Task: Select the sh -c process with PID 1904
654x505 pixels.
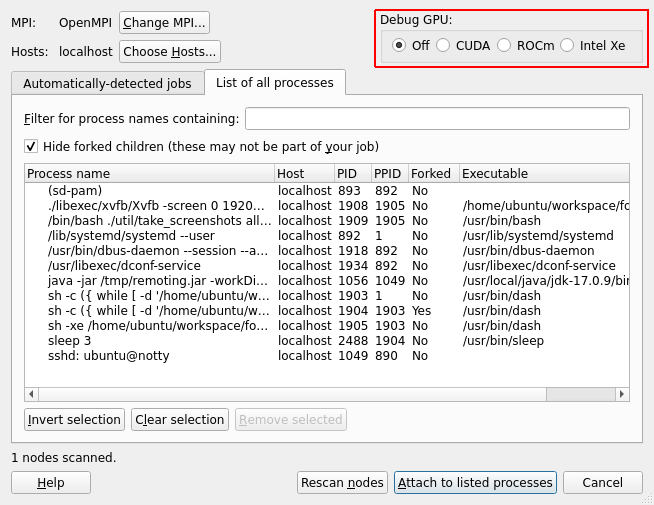Action: (x=327, y=311)
